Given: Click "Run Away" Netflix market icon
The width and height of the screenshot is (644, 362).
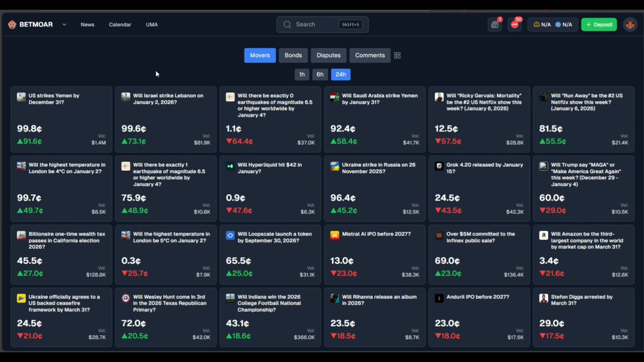Looking at the screenshot, I should [x=544, y=97].
